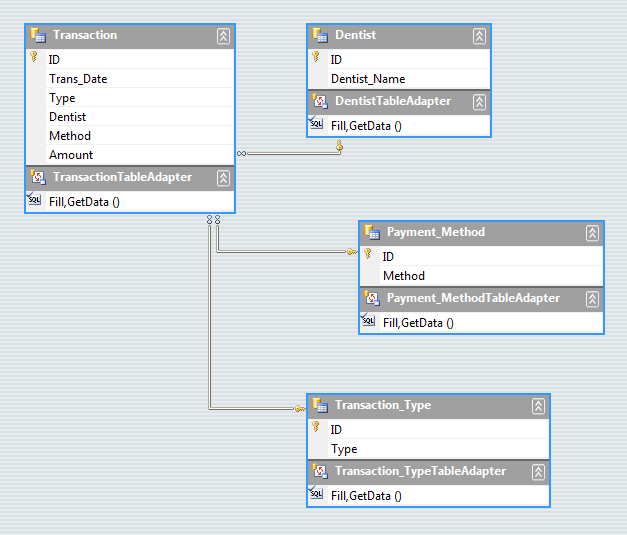
Task: Collapse the Transaction_TypeTableAdapter section
Action: pos(538,472)
